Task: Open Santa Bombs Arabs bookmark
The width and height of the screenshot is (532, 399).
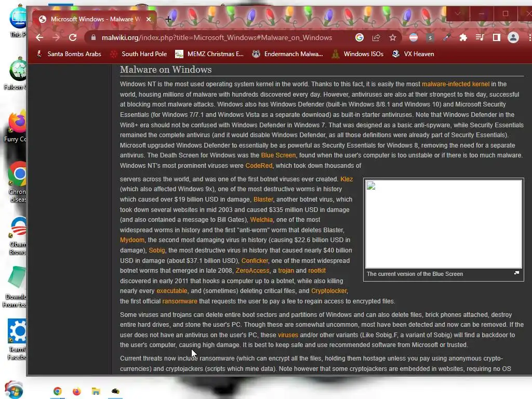Action: click(x=69, y=54)
